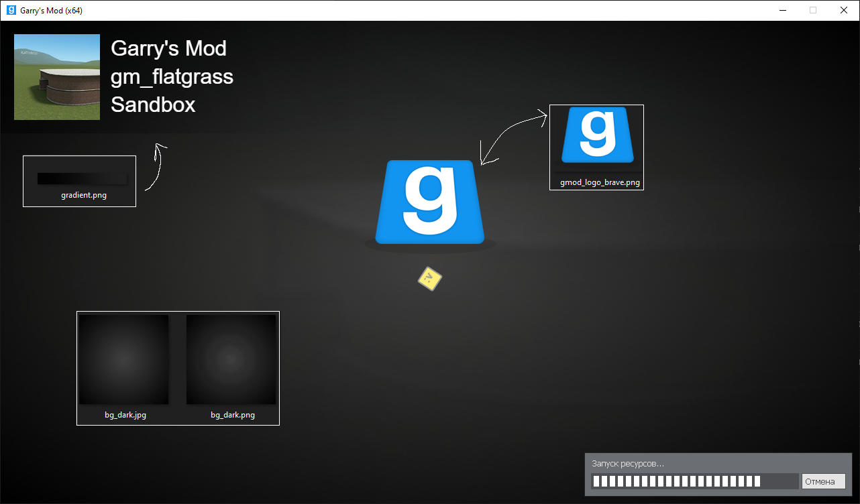Click the "bg_dark.jpg" file name label

click(x=125, y=416)
